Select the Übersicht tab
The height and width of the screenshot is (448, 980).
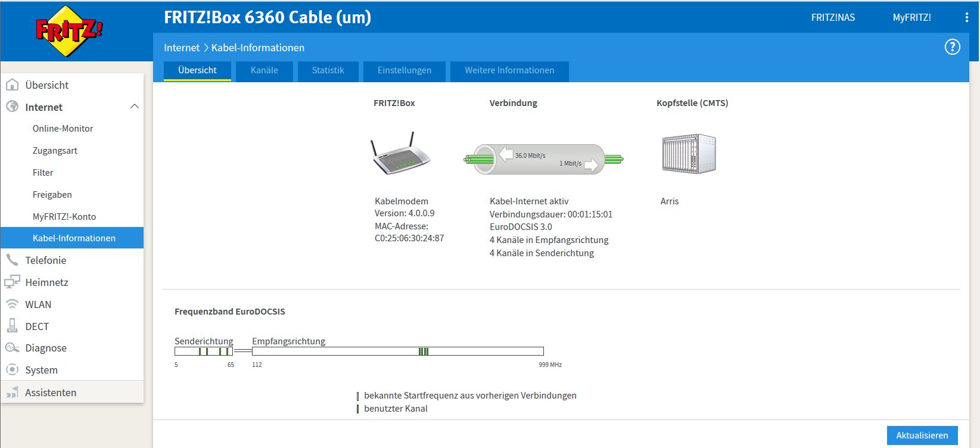[x=197, y=70]
